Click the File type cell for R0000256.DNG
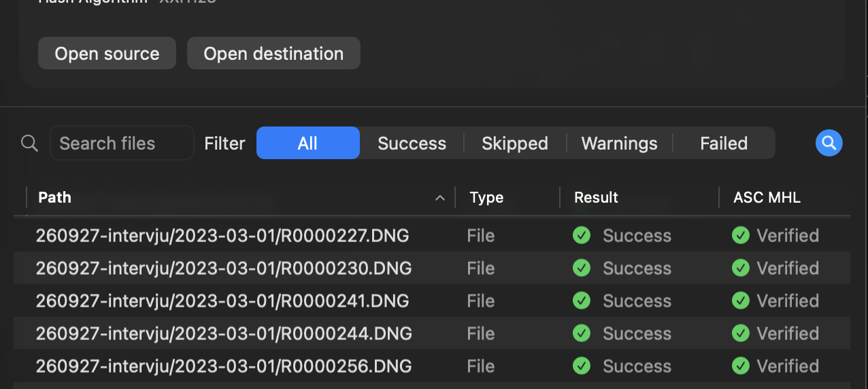This screenshot has height=389, width=868. point(481,366)
